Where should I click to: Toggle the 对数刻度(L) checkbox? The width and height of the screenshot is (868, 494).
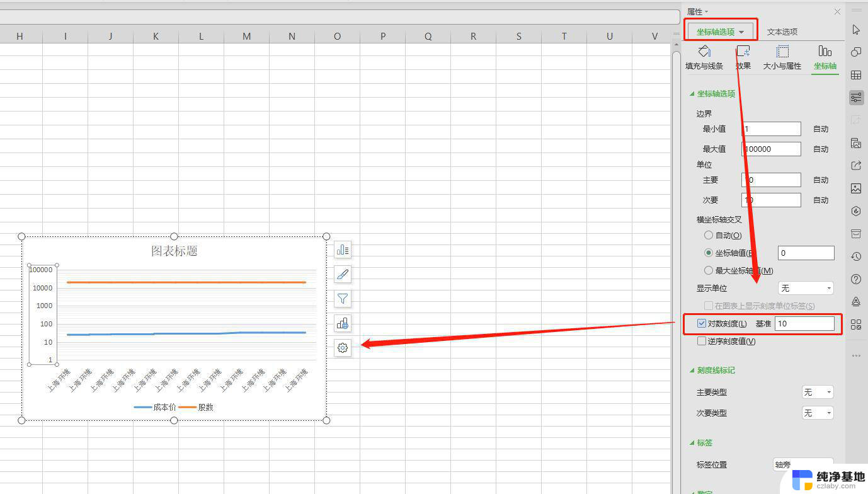click(702, 323)
